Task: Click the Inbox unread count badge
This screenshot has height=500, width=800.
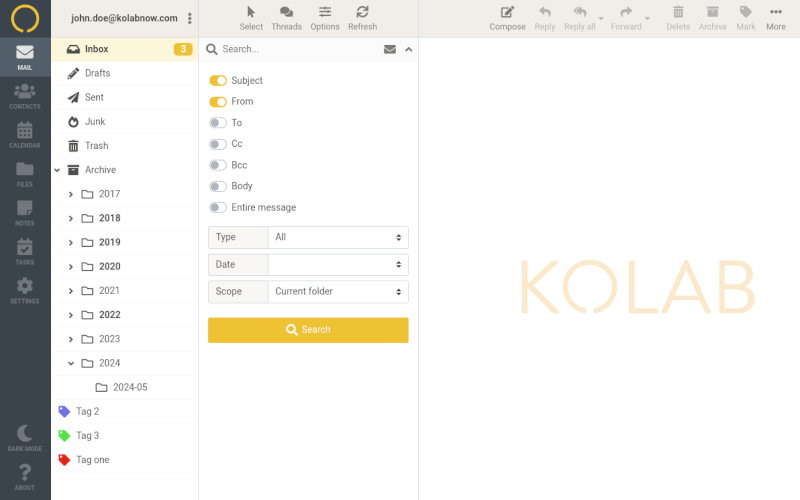Action: point(183,49)
